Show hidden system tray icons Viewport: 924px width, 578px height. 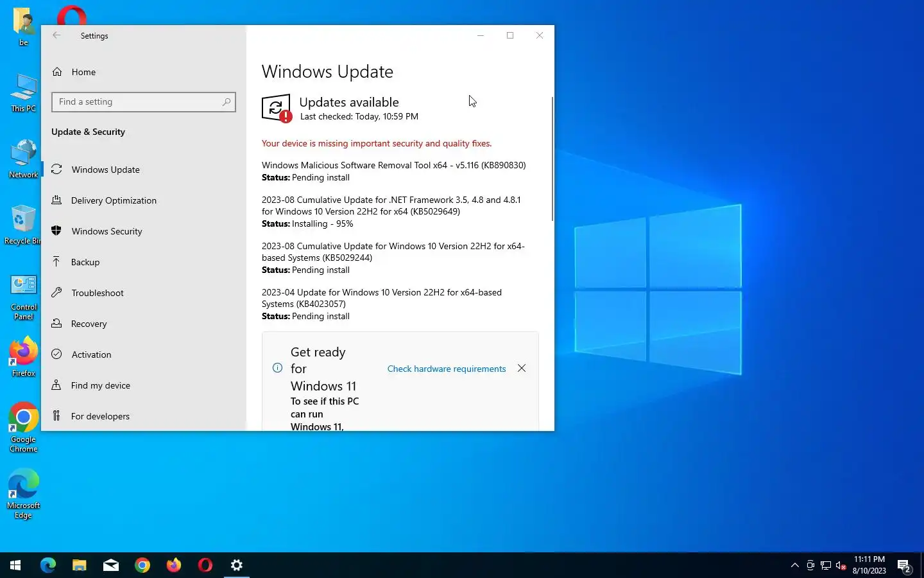(795, 565)
